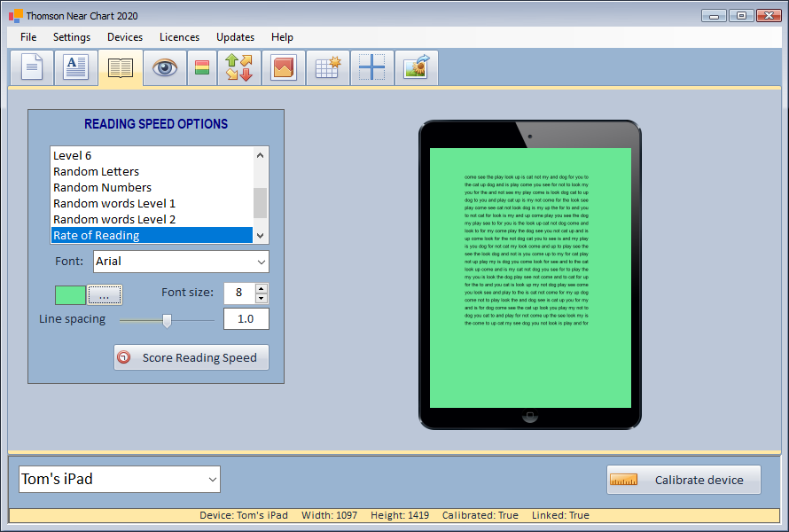The height and width of the screenshot is (532, 789).
Task: Click the Calibrate device button
Action: coord(684,480)
